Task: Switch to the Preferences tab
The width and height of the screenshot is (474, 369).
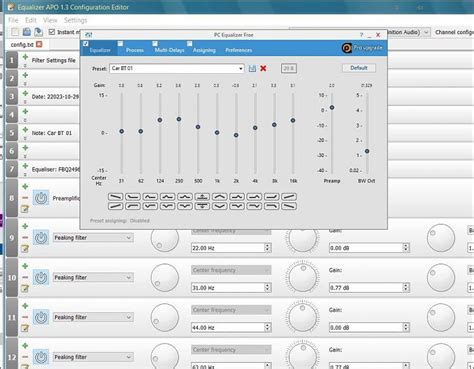Action: (x=239, y=50)
